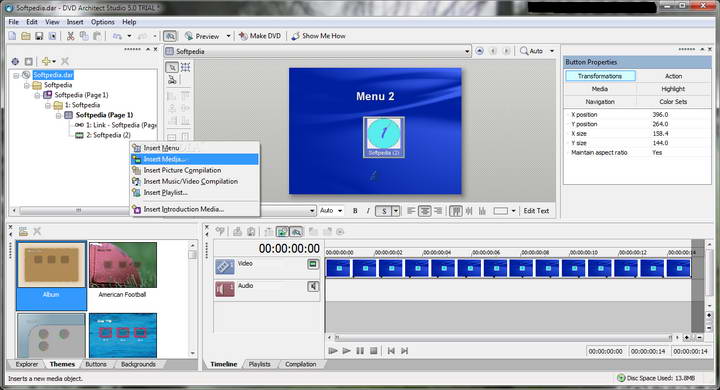This screenshot has width=720, height=390.
Task: Switch to the Playlists tab
Action: click(259, 364)
